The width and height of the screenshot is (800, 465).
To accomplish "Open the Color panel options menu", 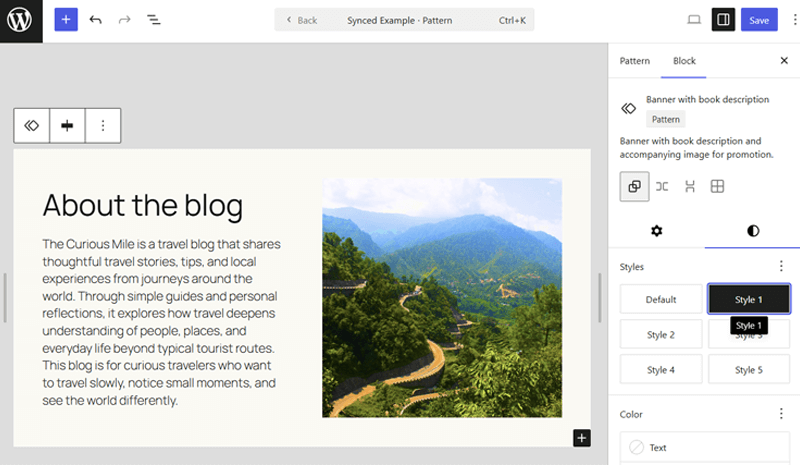I will click(781, 414).
